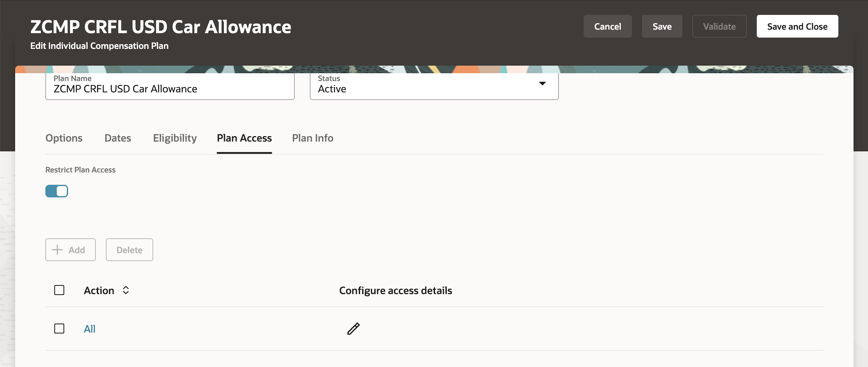Image resolution: width=868 pixels, height=367 pixels.
Task: Open the Status dropdown
Action: point(434,86)
